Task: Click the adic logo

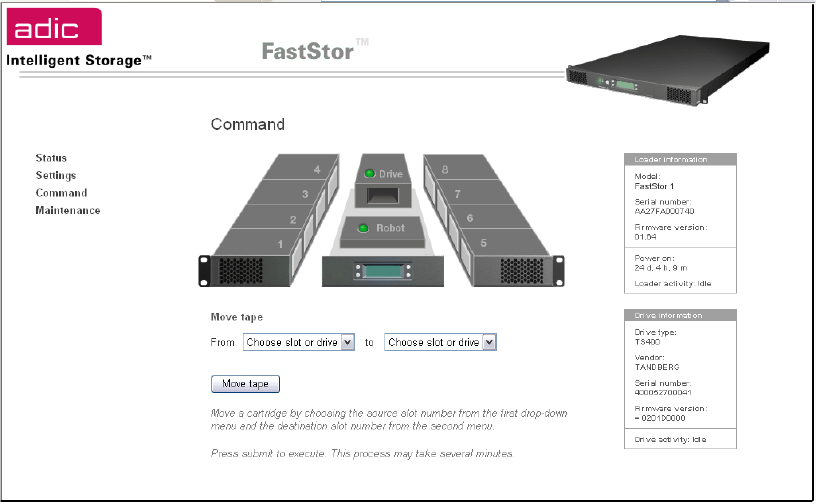Action: [54, 27]
